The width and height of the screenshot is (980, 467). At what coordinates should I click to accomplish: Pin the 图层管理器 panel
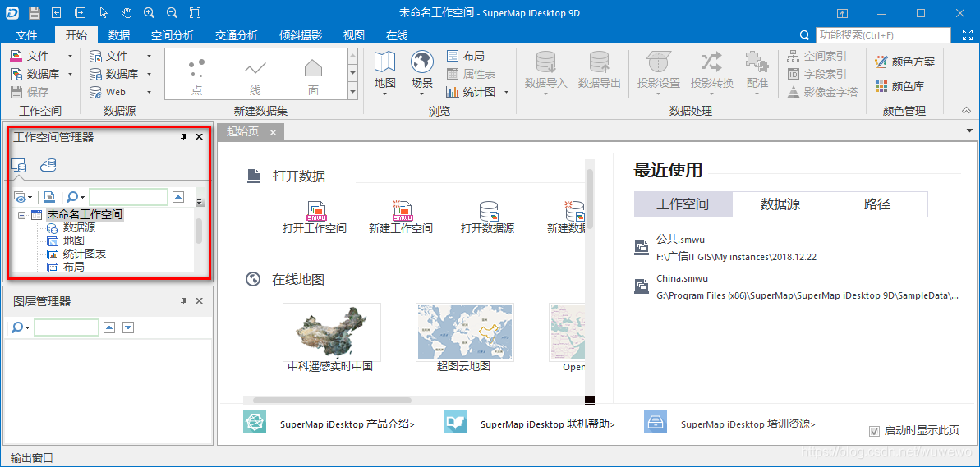(x=184, y=301)
